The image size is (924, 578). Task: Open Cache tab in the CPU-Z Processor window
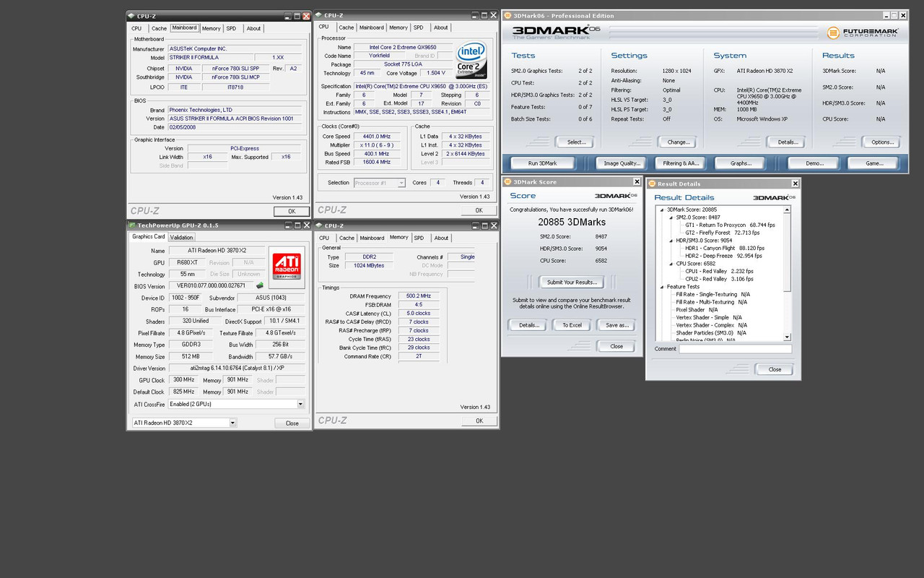tap(347, 27)
